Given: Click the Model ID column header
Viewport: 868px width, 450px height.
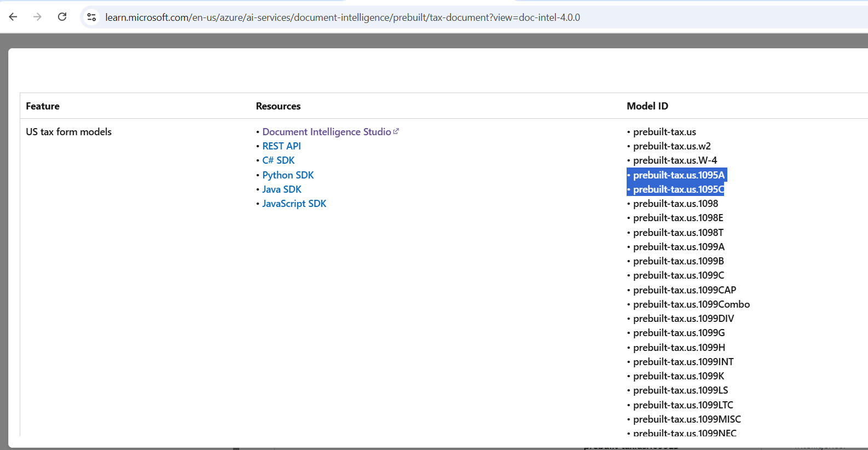Looking at the screenshot, I should point(647,106).
